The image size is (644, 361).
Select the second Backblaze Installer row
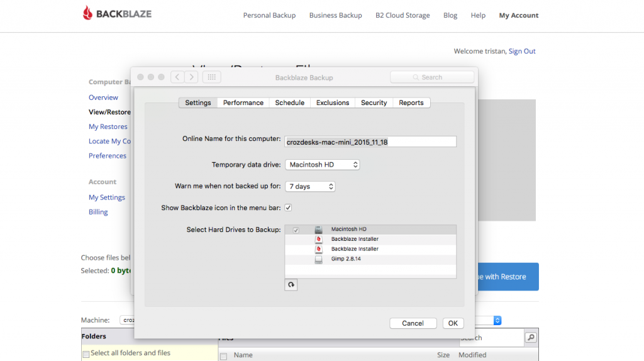tap(370, 249)
